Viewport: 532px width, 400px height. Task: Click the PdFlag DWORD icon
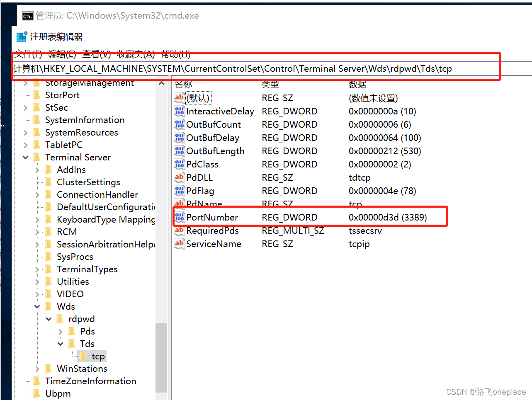179,191
